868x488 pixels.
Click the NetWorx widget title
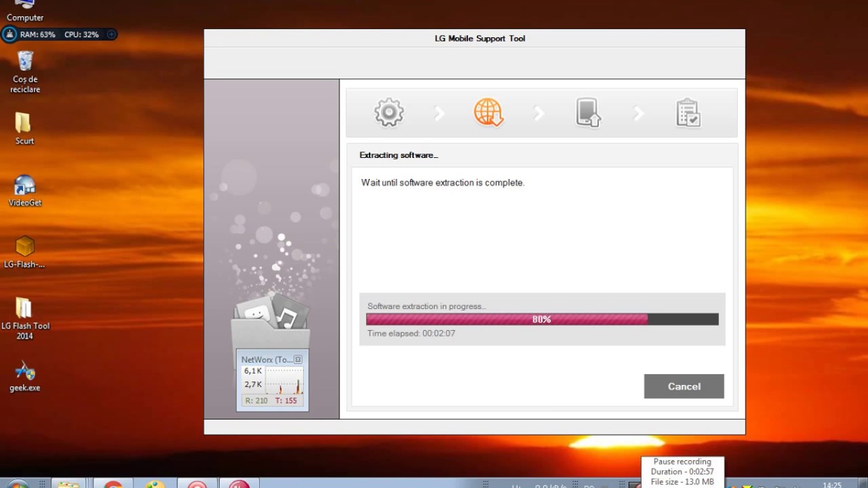[x=267, y=360]
